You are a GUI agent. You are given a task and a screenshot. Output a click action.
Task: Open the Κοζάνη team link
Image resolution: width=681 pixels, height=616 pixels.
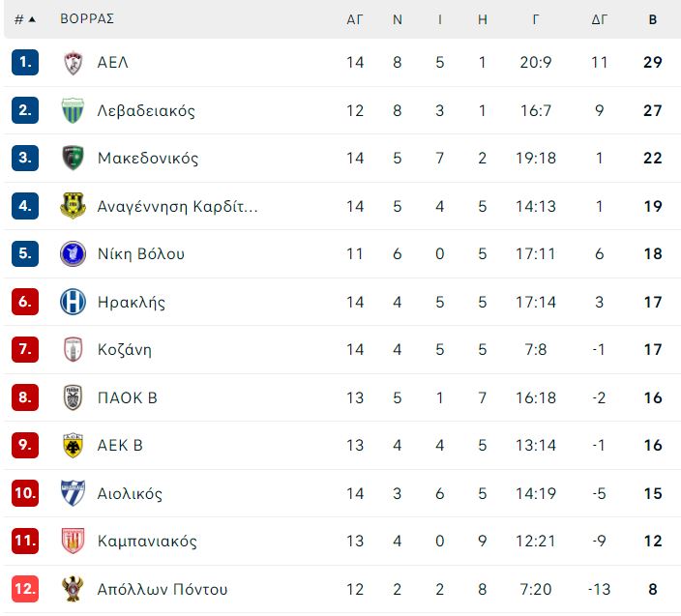click(125, 350)
